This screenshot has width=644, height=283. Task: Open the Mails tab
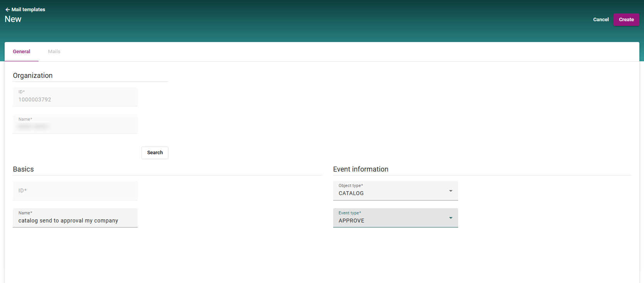click(x=54, y=52)
